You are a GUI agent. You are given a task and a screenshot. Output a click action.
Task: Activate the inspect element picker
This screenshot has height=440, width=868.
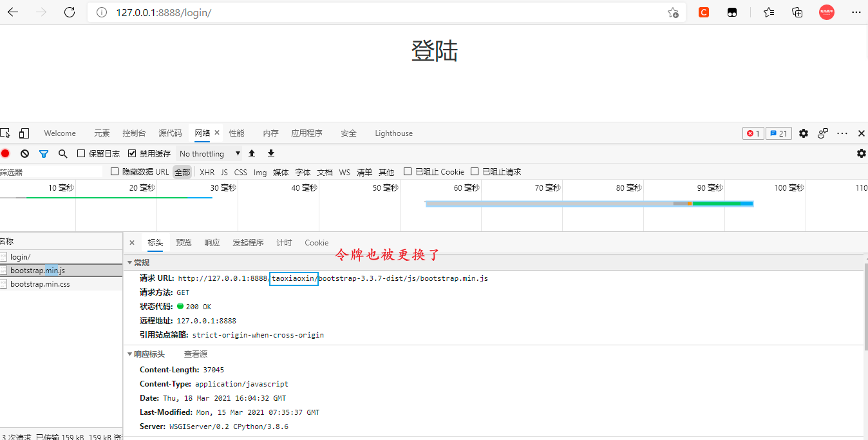click(5, 133)
